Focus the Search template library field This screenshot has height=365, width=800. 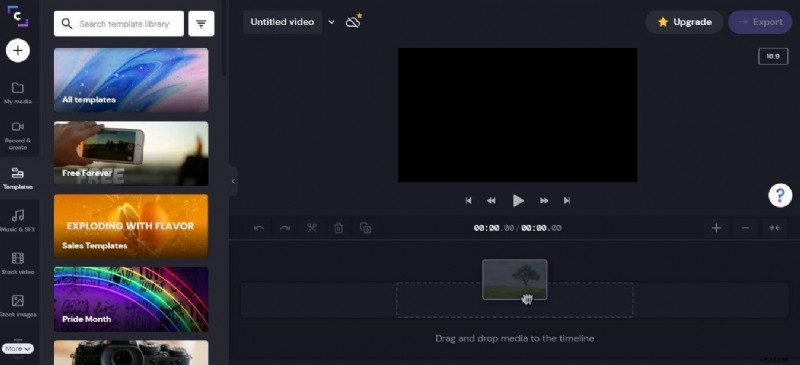[x=119, y=23]
